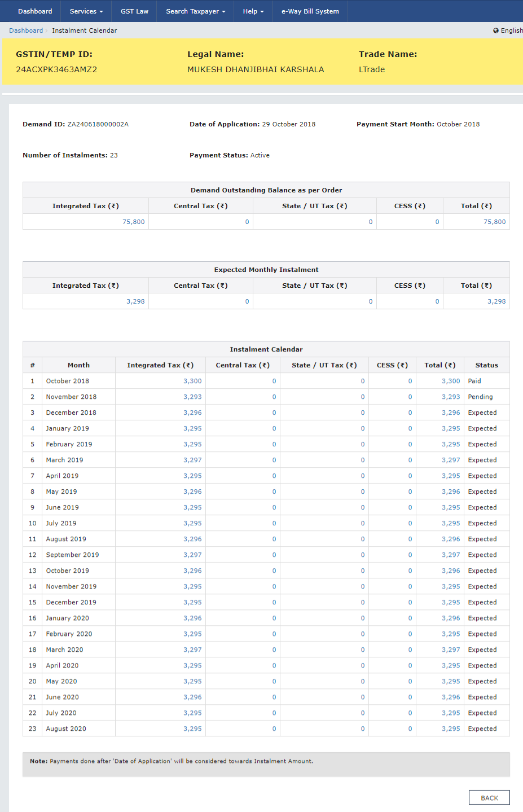
Task: Go to Dashboard in the top navigation bar
Action: point(35,11)
